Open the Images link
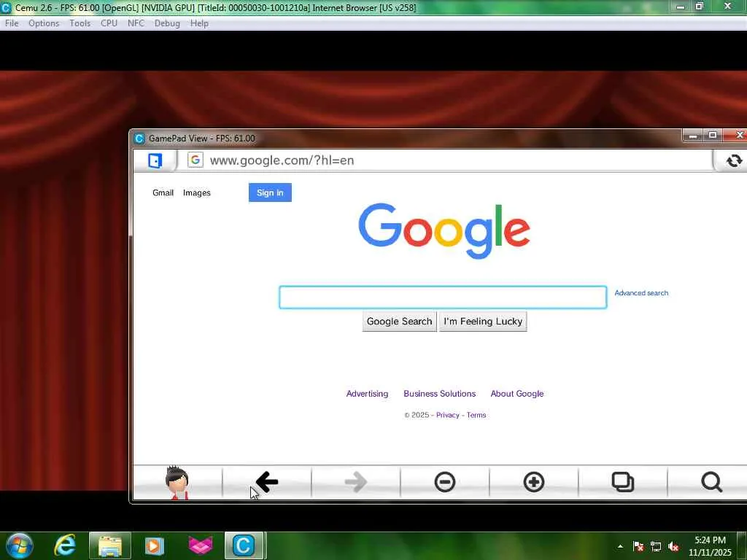Screen dimensions: 747x560 point(197,192)
